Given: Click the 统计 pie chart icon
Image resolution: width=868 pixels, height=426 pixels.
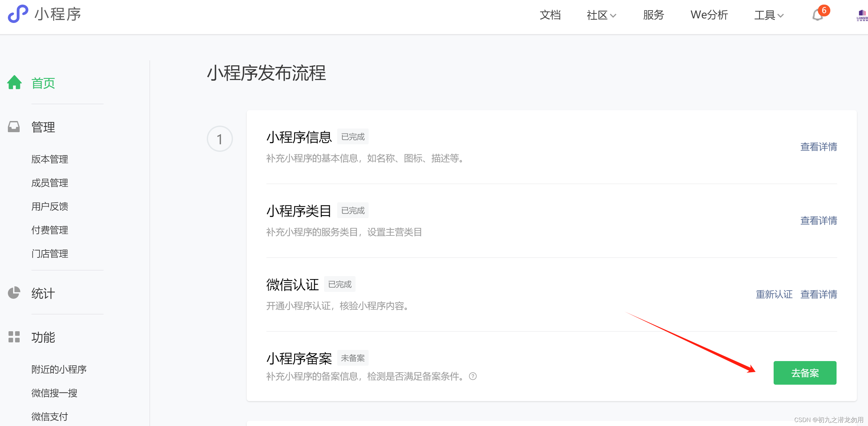Looking at the screenshot, I should click(x=14, y=293).
